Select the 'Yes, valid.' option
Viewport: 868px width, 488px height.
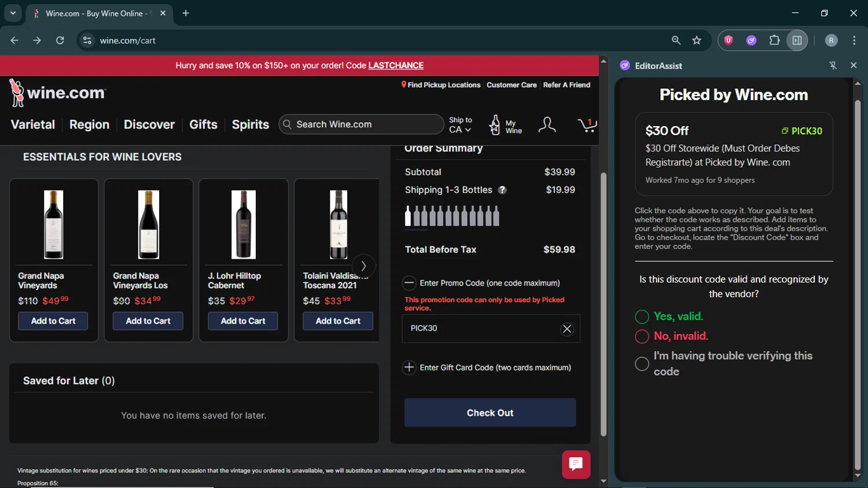642,317
